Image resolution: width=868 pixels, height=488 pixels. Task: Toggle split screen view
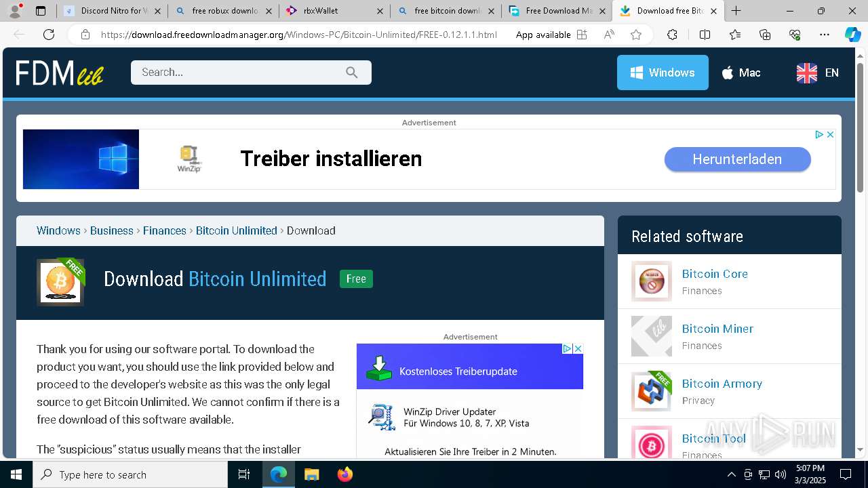point(705,35)
